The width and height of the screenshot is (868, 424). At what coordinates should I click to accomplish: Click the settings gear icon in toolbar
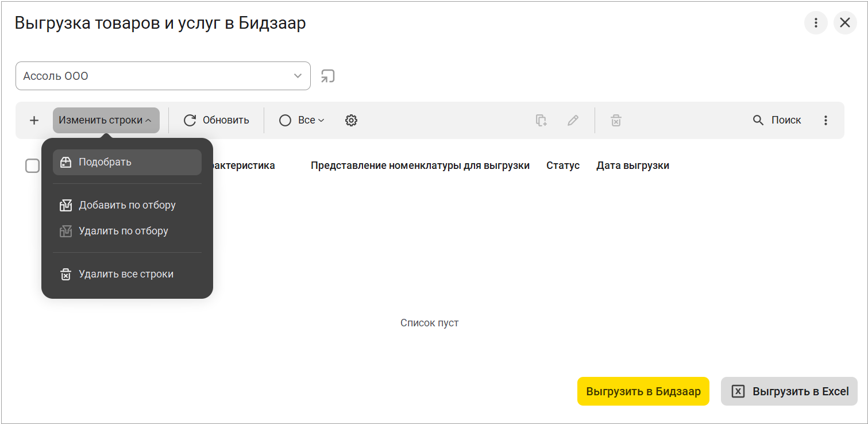tap(351, 121)
